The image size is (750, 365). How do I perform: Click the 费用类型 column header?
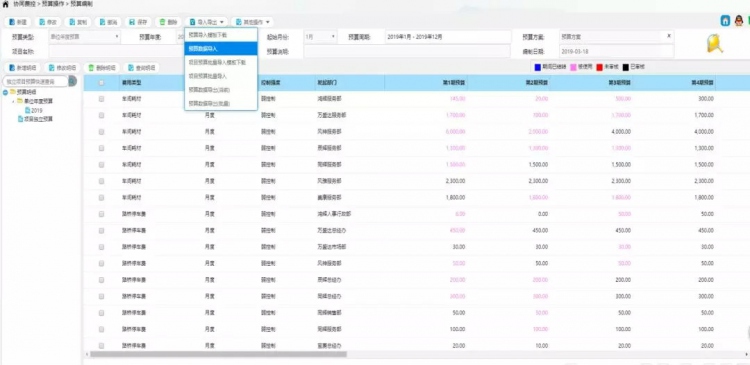pyautogui.click(x=131, y=83)
